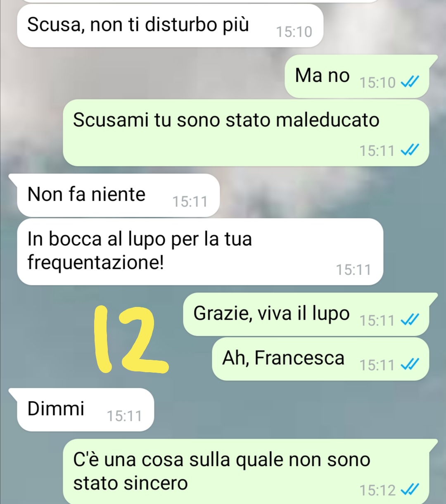Image resolution: width=446 pixels, height=504 pixels.
Task: Tap the 'Scusami tu sono stato maleducato' bubble
Action: coord(246,133)
